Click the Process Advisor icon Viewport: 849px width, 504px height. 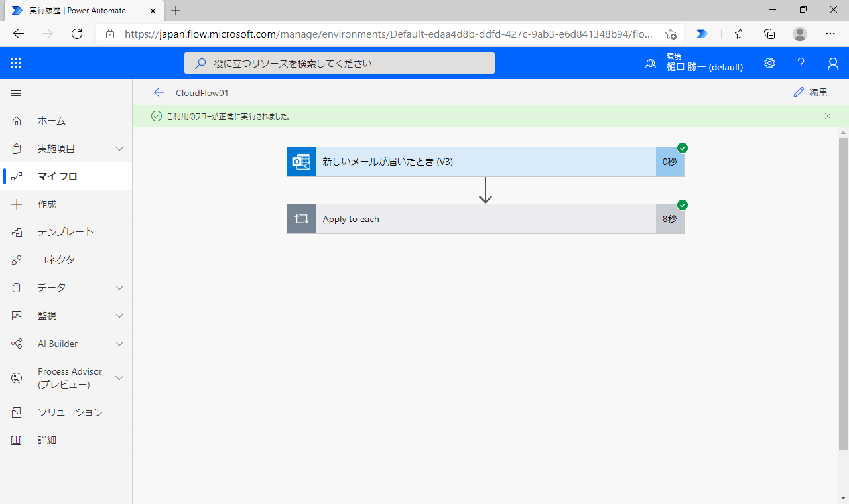pos(17,378)
